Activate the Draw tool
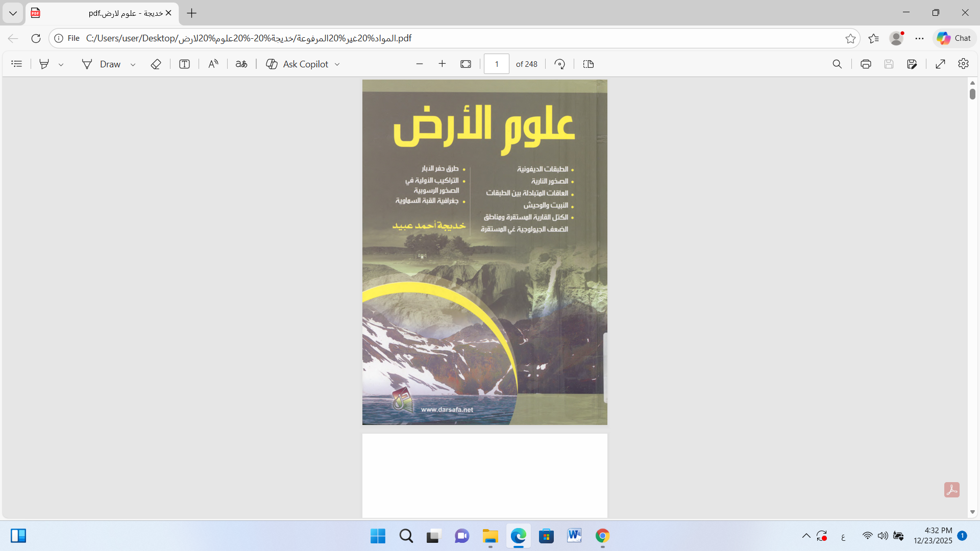980x551 pixels. [102, 64]
